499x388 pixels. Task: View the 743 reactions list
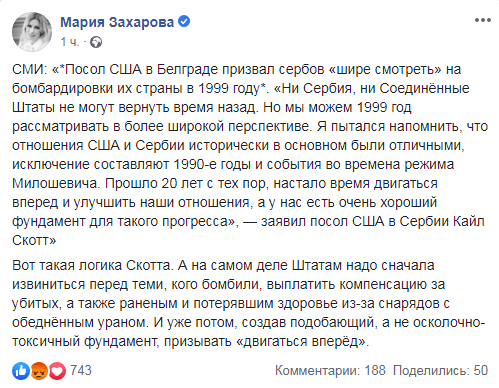(x=81, y=370)
